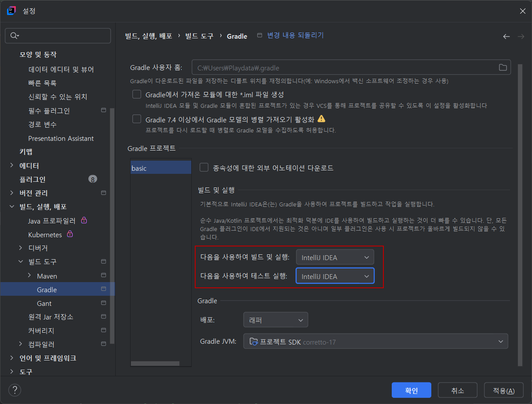The image size is (532, 404).
Task: Open the 배포 래퍼 dropdown
Action: pyautogui.click(x=276, y=320)
